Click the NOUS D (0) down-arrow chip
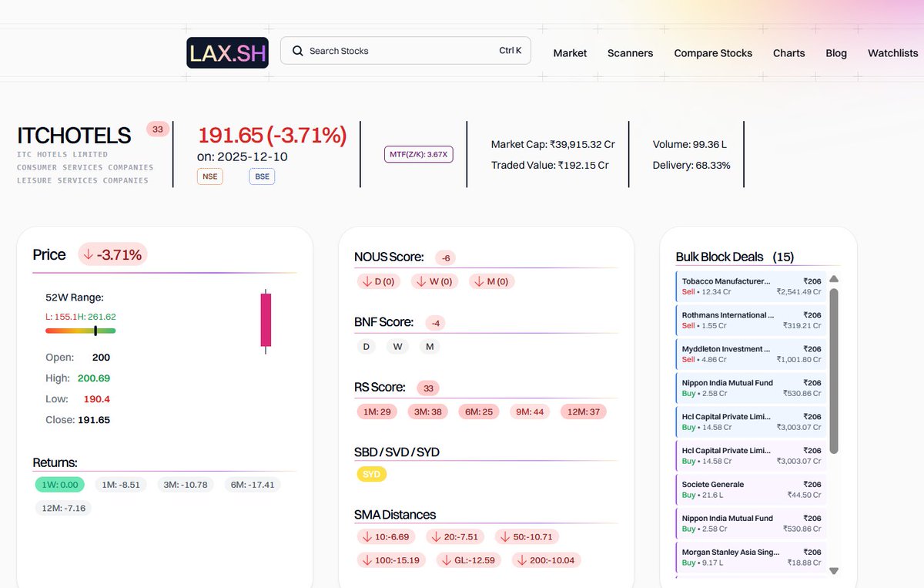924x588 pixels. tap(378, 281)
